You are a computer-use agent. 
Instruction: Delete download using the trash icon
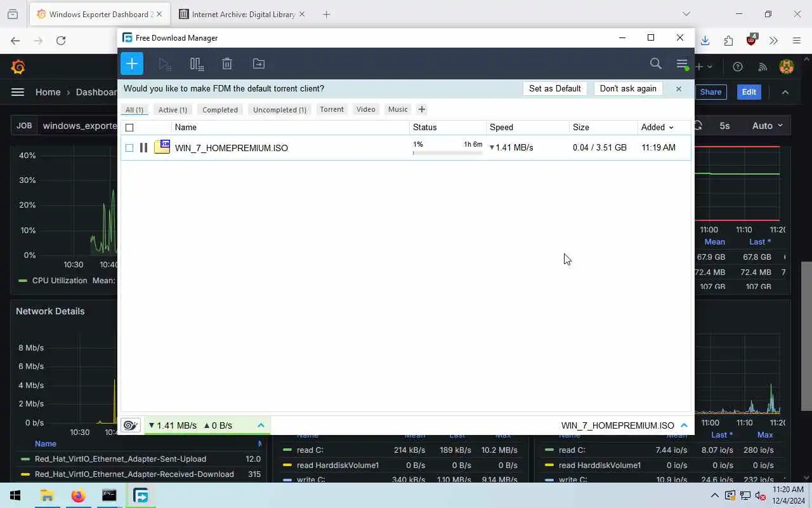pos(227,63)
